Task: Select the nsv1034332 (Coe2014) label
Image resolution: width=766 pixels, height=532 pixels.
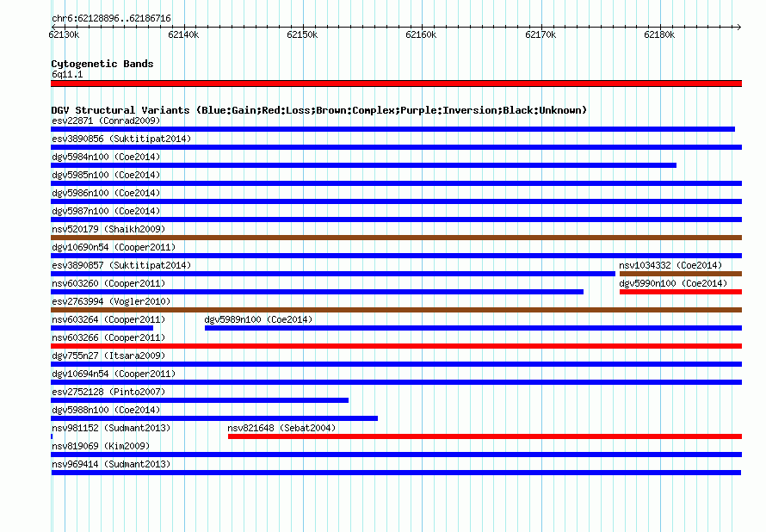Action: click(670, 265)
